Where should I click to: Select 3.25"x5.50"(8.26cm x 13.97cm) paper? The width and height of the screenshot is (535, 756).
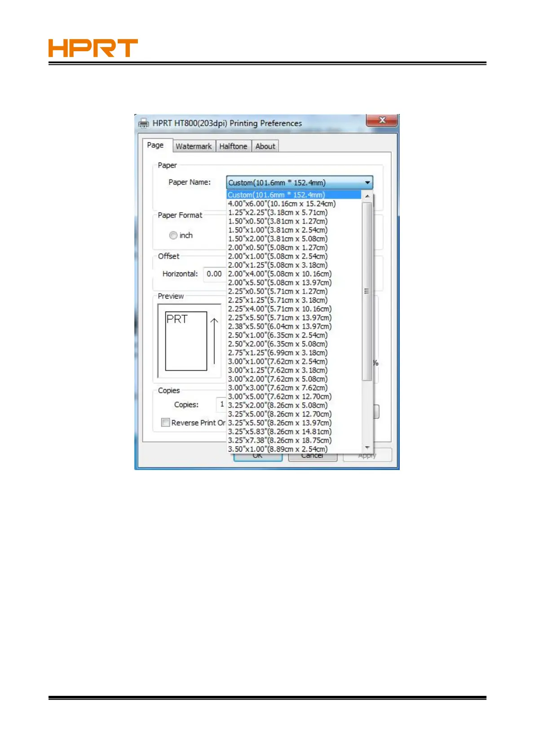(294, 422)
